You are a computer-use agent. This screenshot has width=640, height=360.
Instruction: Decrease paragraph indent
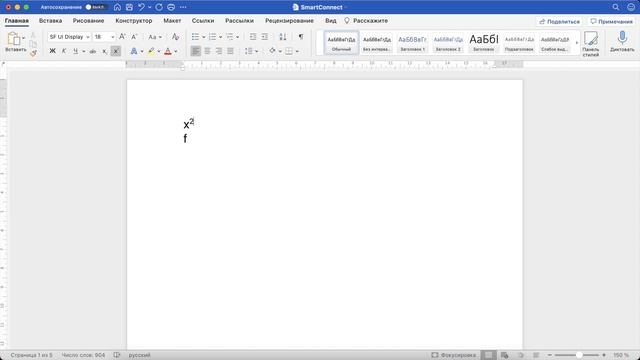[253, 37]
